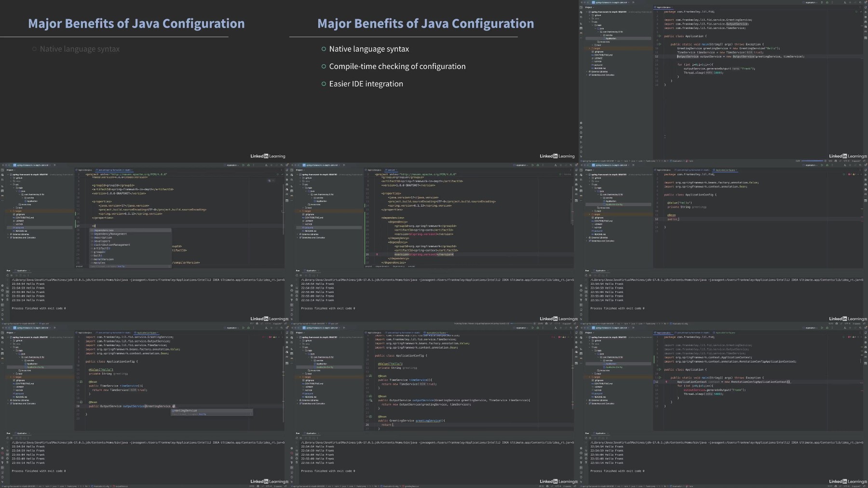Click the red error bulb beside ApplicationContext line
Image resolution: width=868 pixels, height=488 pixels.
point(666,382)
